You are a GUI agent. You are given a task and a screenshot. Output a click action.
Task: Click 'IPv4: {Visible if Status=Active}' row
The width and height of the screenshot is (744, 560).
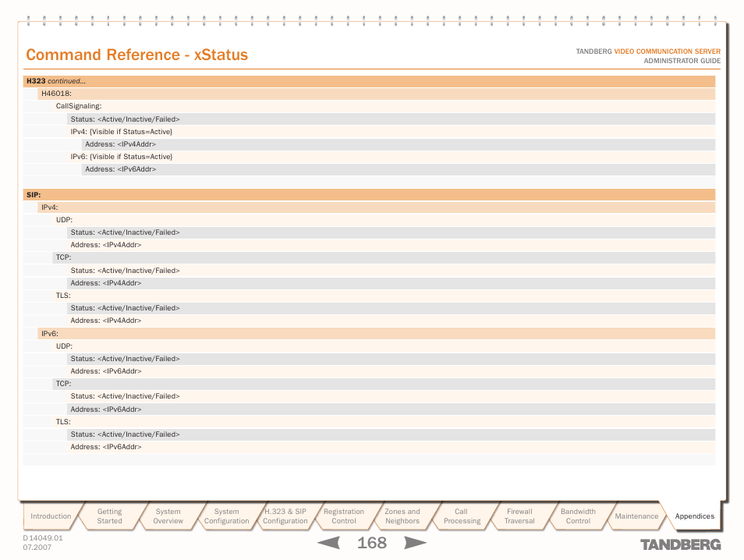coord(391,132)
